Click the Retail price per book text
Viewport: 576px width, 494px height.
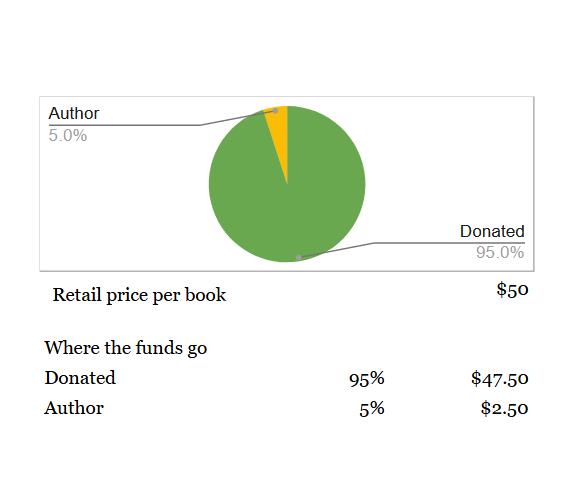coord(139,295)
